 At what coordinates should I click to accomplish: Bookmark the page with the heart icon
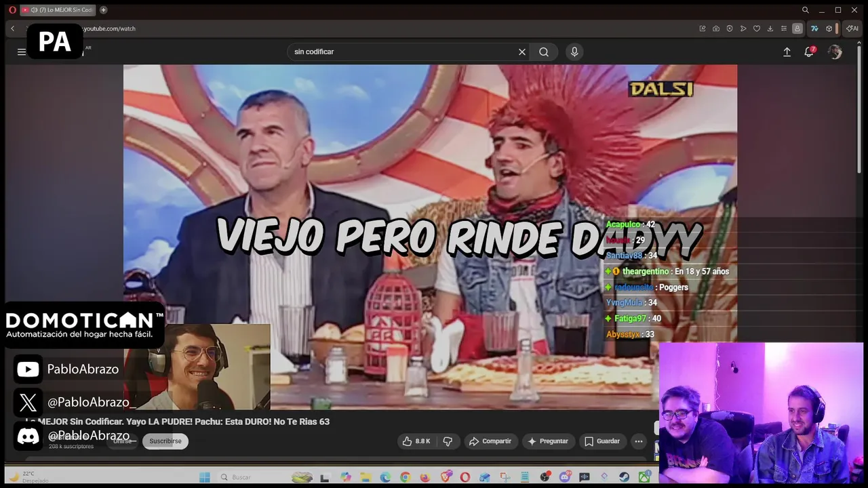coord(757,28)
